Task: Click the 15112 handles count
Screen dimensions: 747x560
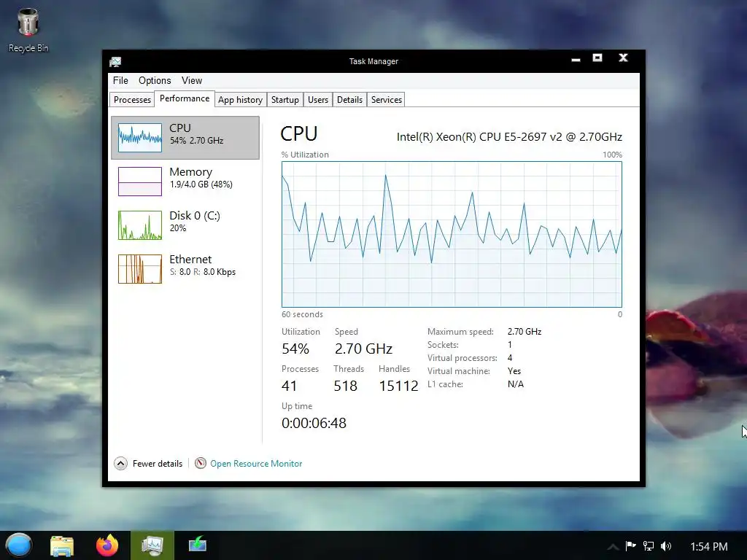Action: point(399,386)
